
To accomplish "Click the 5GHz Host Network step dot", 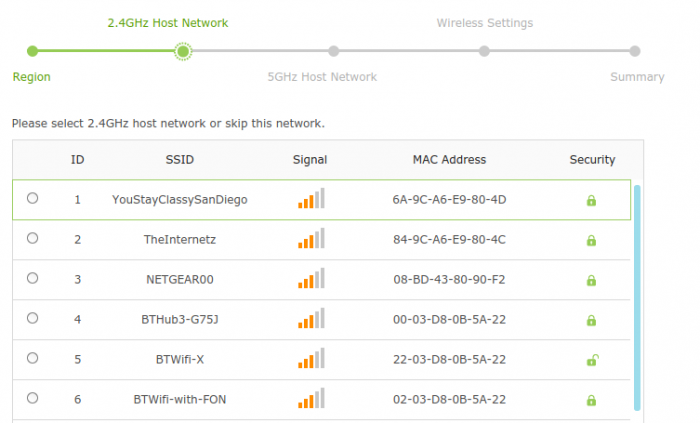I will [333, 51].
